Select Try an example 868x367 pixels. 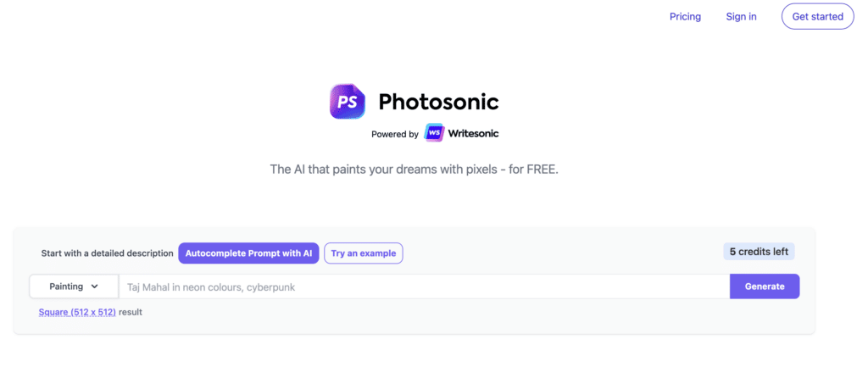coord(364,253)
